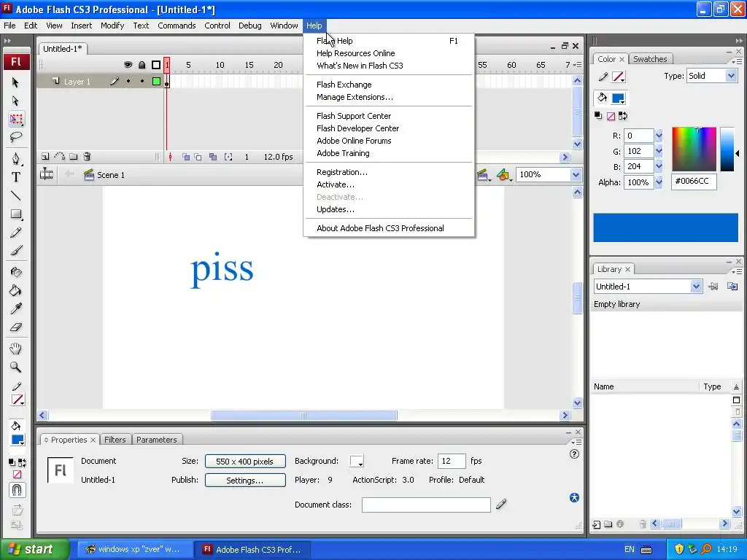Screen dimensions: 747x560
Task: Toggle show/hide all layers eye icon
Action: point(128,65)
